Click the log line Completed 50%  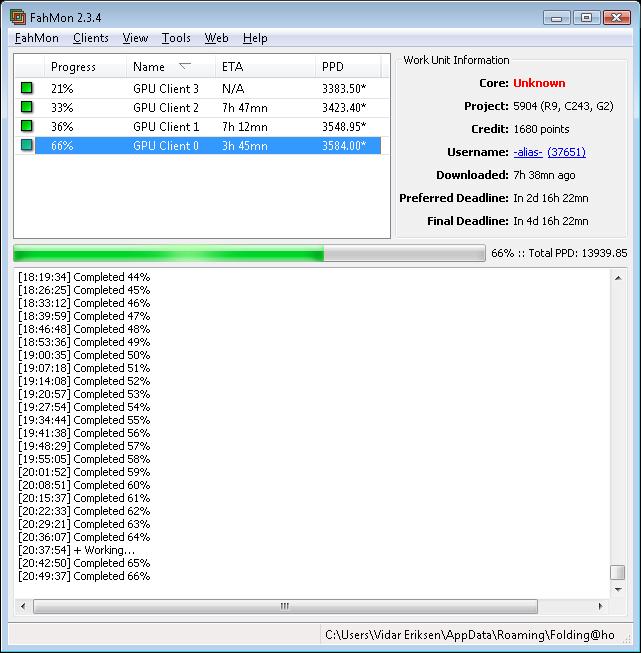[x=84, y=355]
